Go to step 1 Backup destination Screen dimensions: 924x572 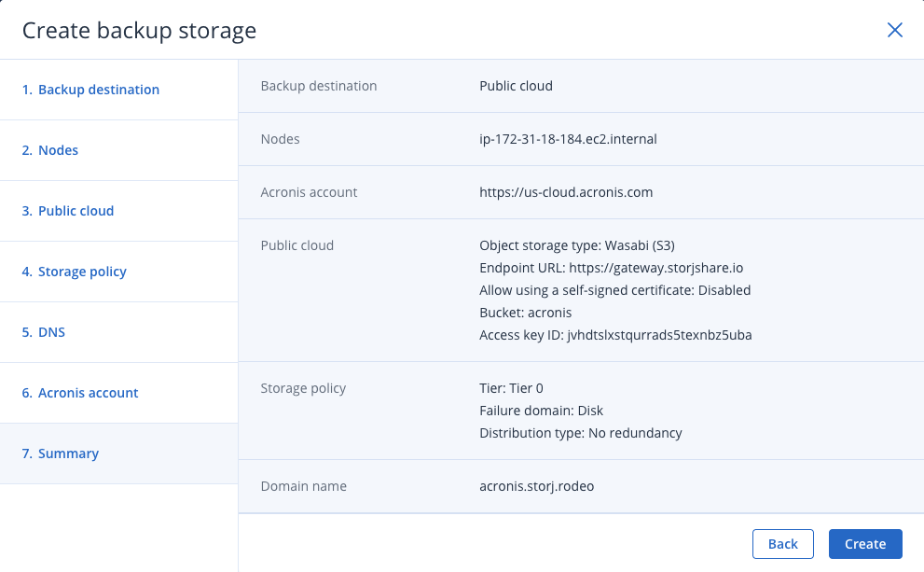coord(90,90)
